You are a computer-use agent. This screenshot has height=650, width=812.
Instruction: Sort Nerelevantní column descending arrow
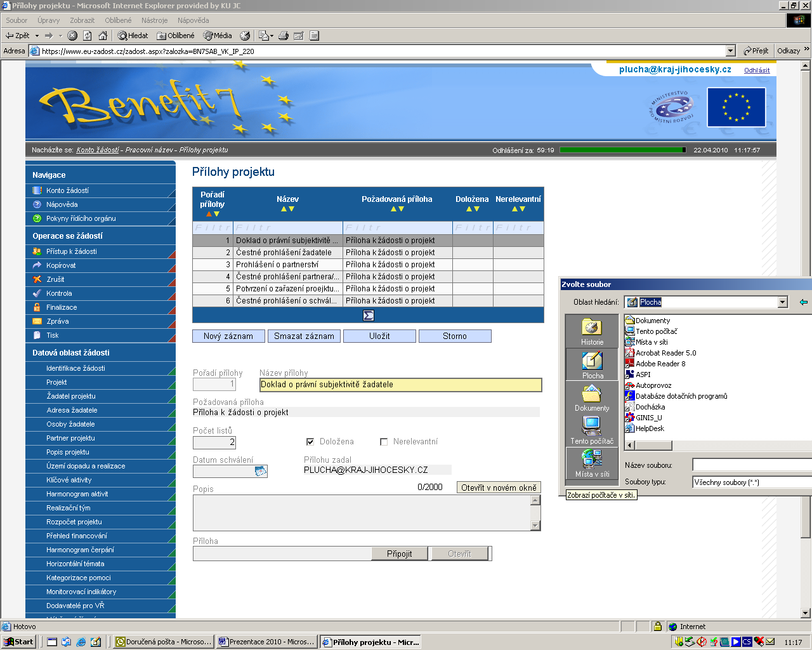click(x=522, y=209)
